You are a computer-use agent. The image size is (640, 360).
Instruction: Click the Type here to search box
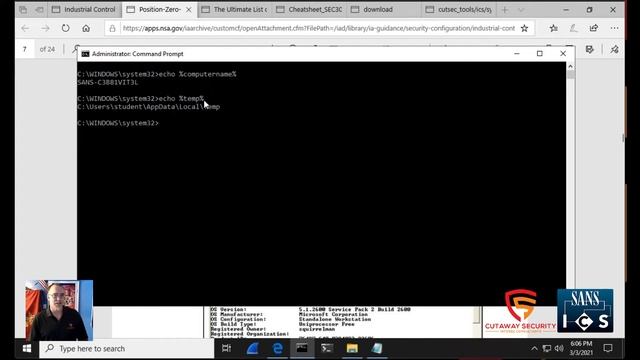point(127,349)
